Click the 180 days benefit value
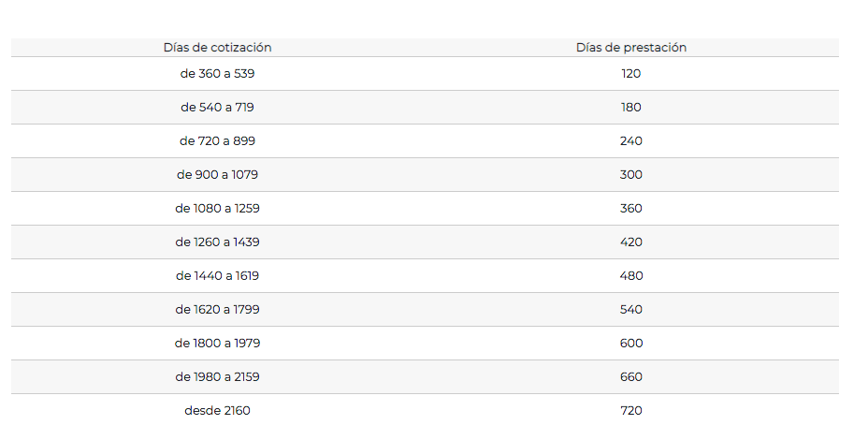The width and height of the screenshot is (868, 440). [630, 107]
